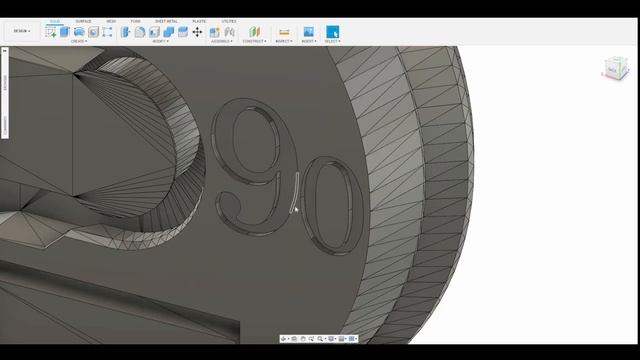Switch to the PLASTIC tab
Viewport: 640px width, 360px height.
[x=199, y=21]
